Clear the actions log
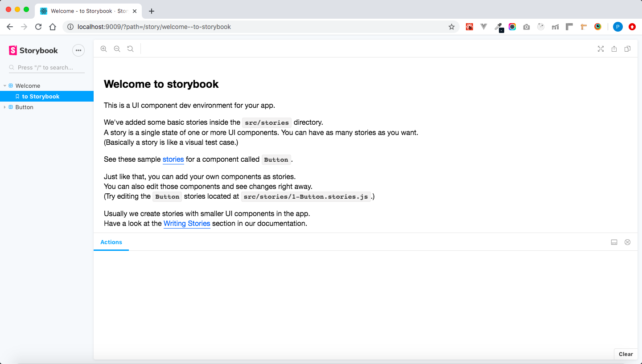This screenshot has height=364, width=642. (x=626, y=354)
